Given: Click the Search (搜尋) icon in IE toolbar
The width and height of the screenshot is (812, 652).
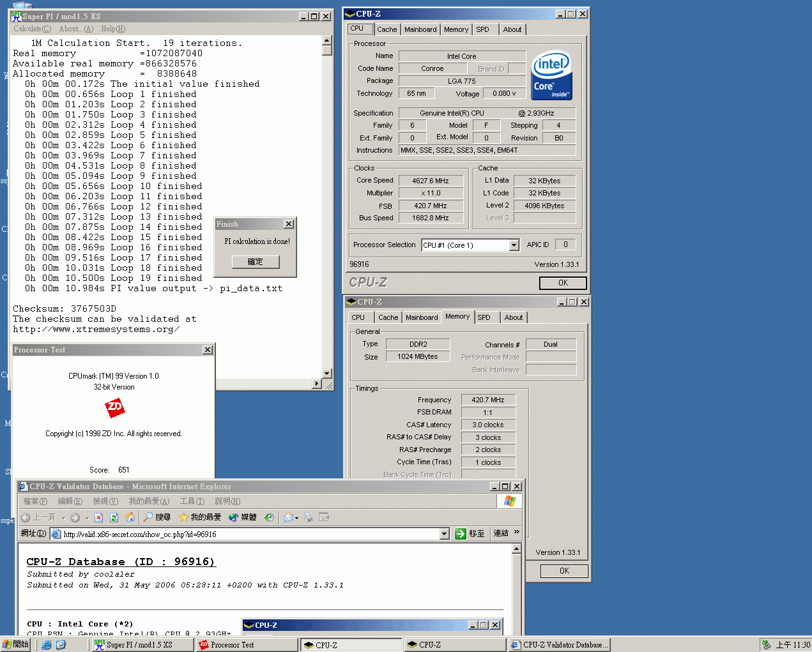Looking at the screenshot, I should pyautogui.click(x=148, y=517).
